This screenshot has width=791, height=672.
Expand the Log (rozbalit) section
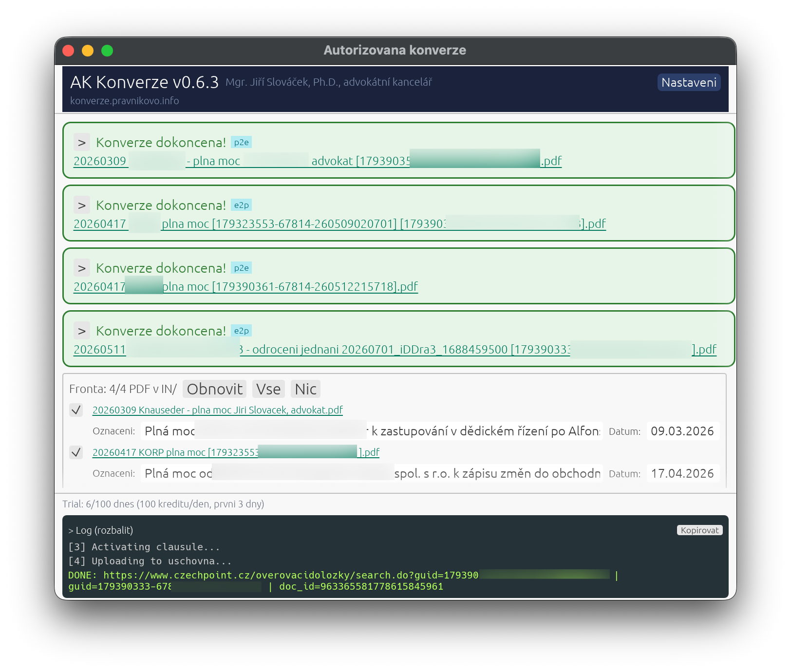[x=101, y=530]
